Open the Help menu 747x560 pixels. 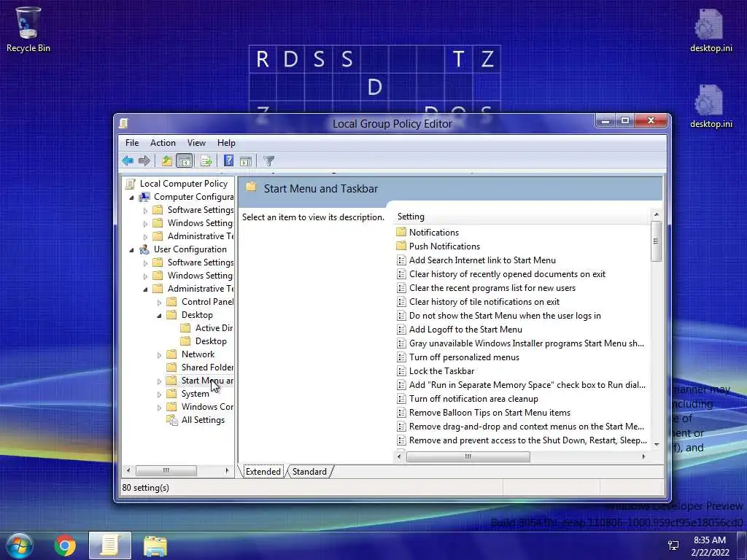tap(226, 142)
